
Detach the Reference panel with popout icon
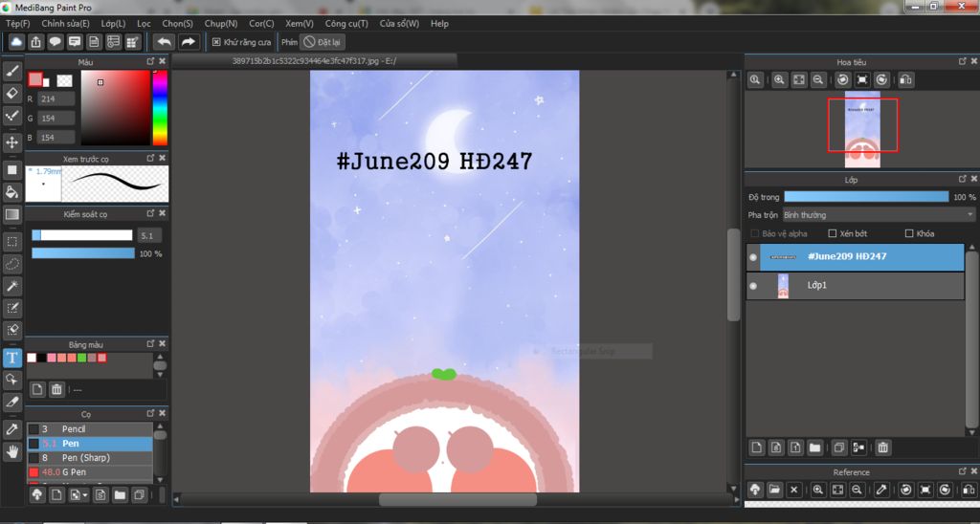coord(963,471)
